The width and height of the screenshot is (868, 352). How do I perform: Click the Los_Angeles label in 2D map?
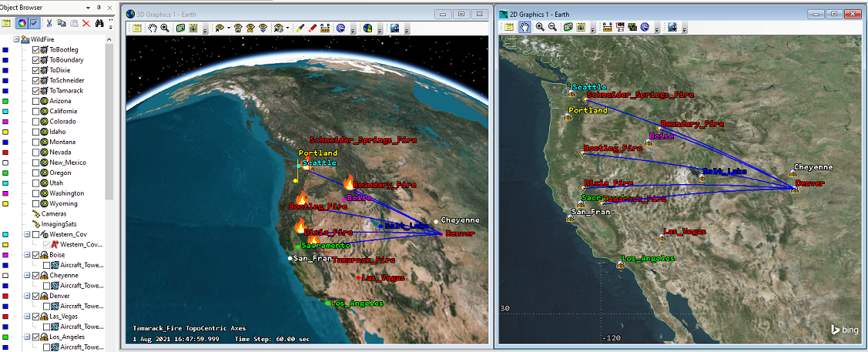[648, 259]
